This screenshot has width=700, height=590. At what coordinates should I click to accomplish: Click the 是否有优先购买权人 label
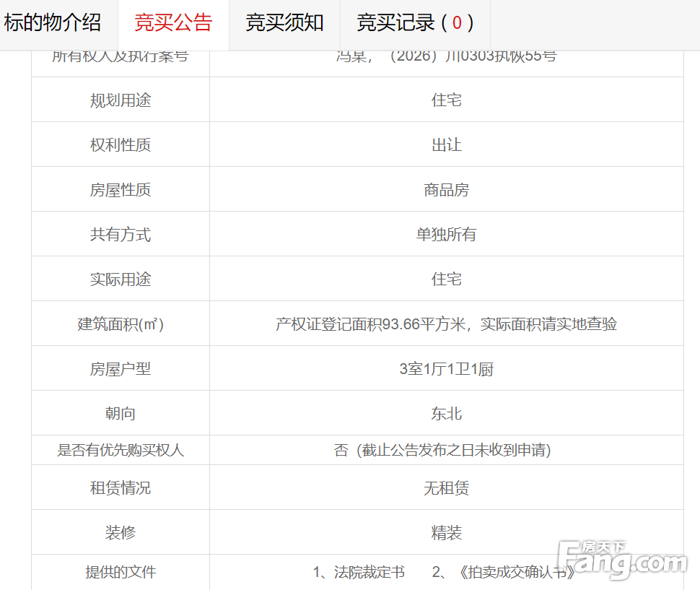point(121,451)
